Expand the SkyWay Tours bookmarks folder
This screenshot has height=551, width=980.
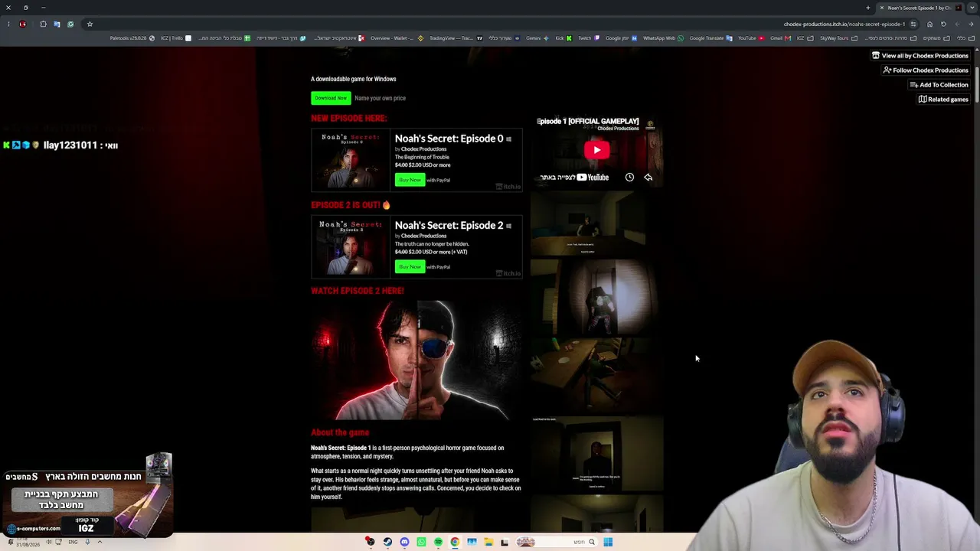click(x=838, y=38)
